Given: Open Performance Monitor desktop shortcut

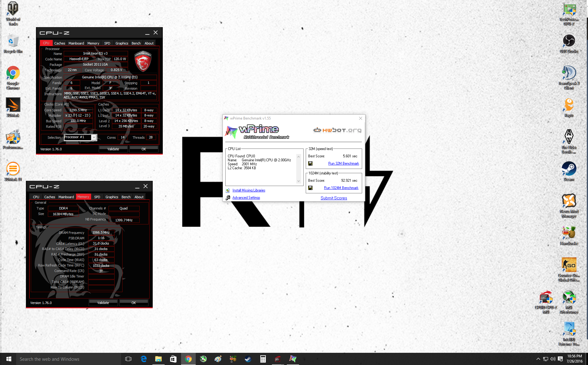Looking at the screenshot, I should point(13,140).
